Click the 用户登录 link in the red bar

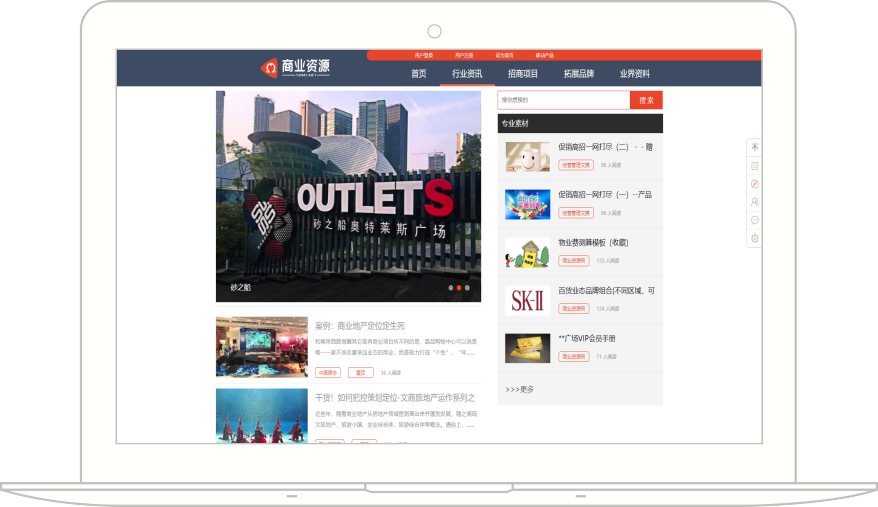pyautogui.click(x=424, y=55)
